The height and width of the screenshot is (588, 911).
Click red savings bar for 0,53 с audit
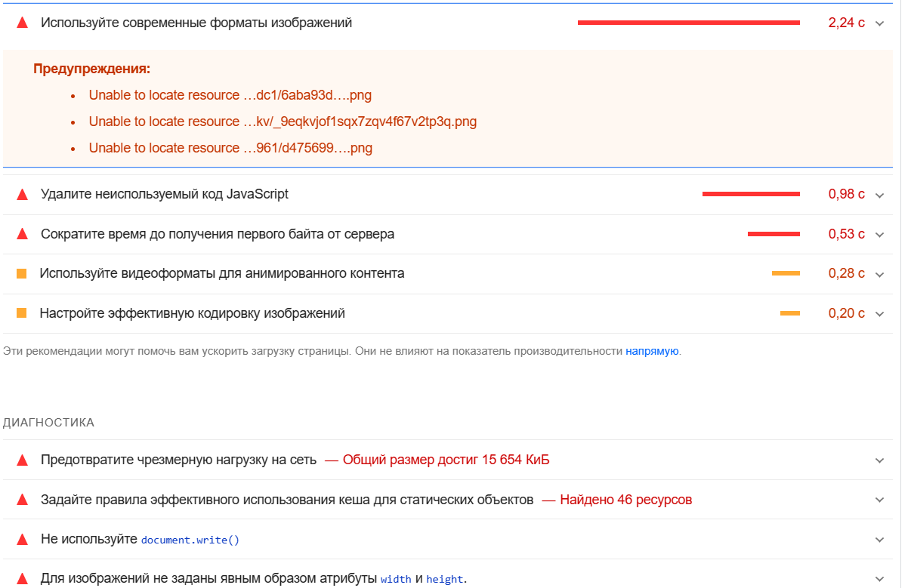click(x=774, y=234)
